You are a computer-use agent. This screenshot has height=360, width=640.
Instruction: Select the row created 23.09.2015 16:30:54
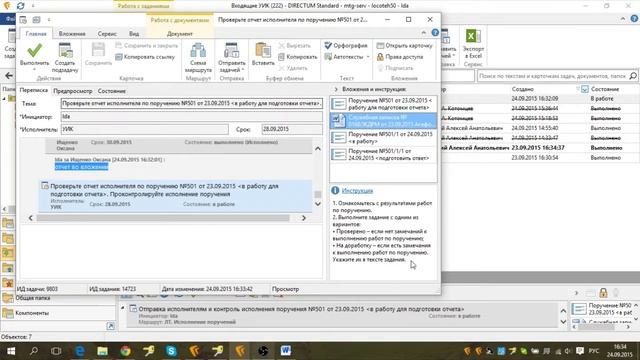tap(541, 158)
